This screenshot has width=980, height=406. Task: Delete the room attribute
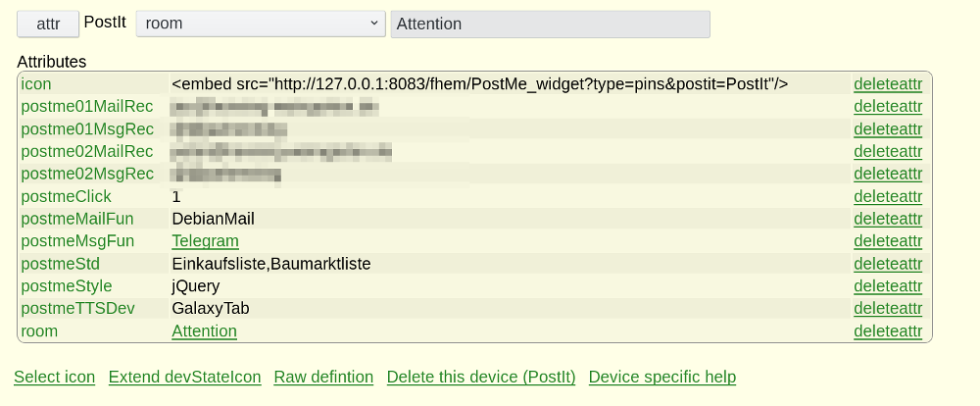tap(888, 330)
